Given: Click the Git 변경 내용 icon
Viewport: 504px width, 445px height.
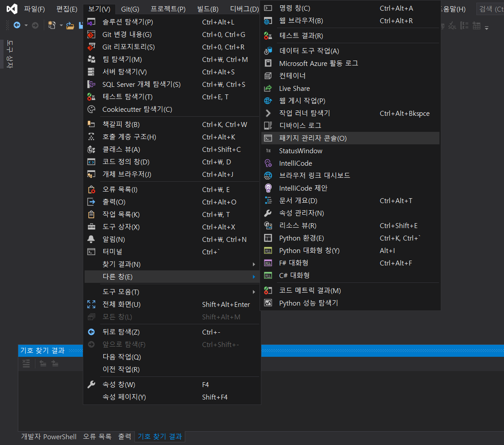Looking at the screenshot, I should (x=91, y=35).
